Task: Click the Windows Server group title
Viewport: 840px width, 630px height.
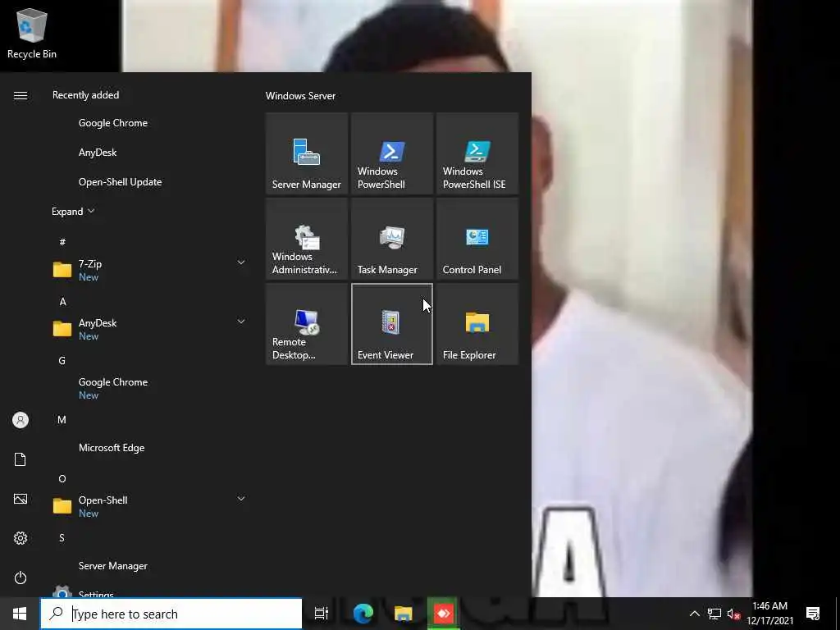Action: coord(300,95)
